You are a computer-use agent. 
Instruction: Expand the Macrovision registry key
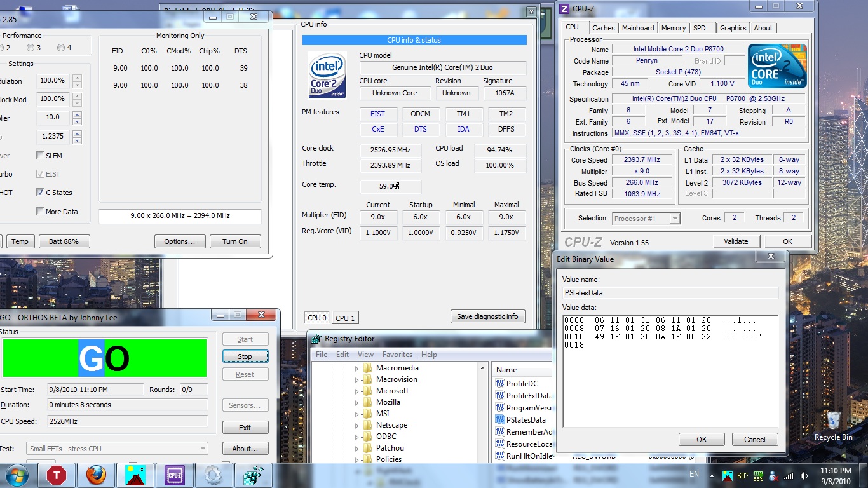(x=357, y=380)
